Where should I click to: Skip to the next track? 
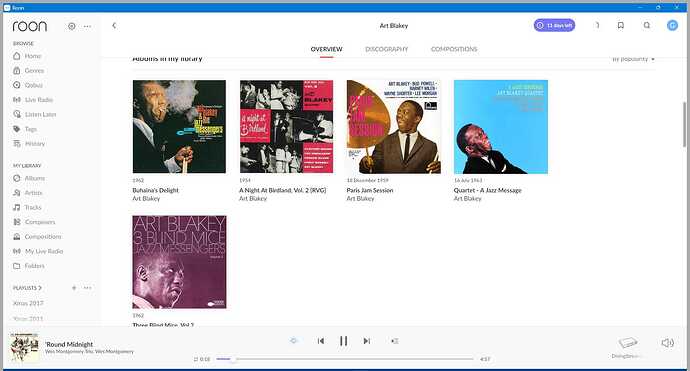pyautogui.click(x=367, y=341)
